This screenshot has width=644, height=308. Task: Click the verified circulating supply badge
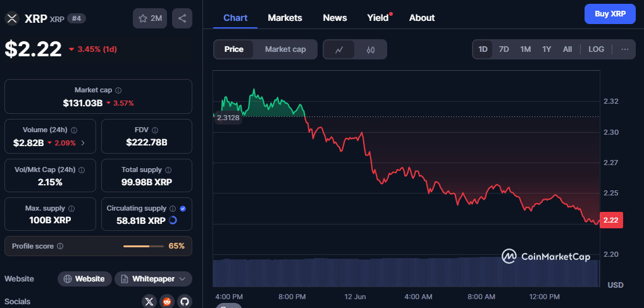(183, 209)
